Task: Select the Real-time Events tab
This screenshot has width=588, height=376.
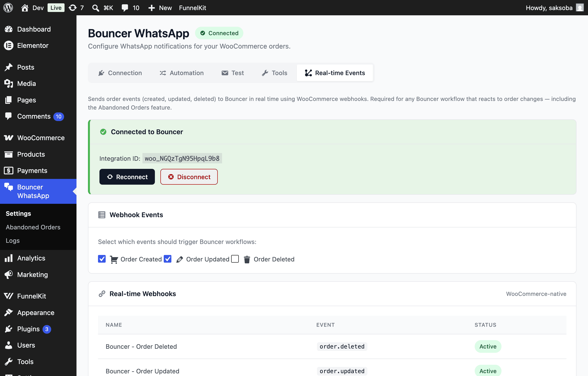Action: [x=335, y=73]
